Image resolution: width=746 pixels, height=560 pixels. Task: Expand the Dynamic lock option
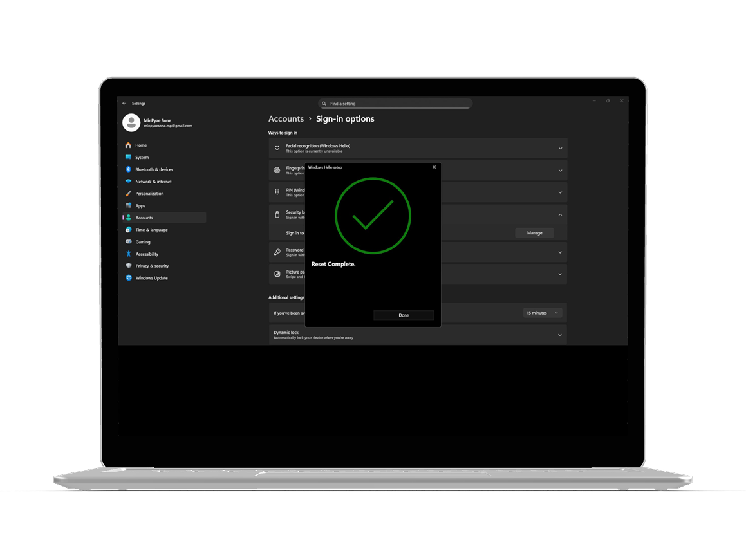pos(559,335)
